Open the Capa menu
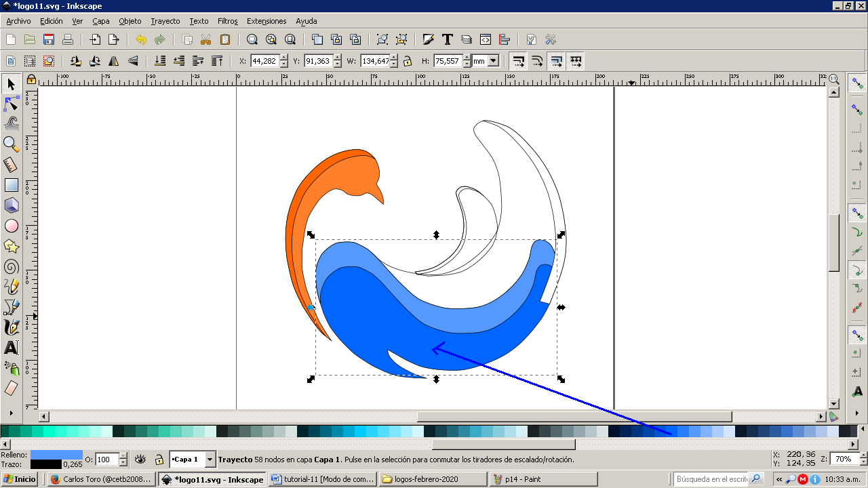The image size is (868, 488). tap(101, 21)
